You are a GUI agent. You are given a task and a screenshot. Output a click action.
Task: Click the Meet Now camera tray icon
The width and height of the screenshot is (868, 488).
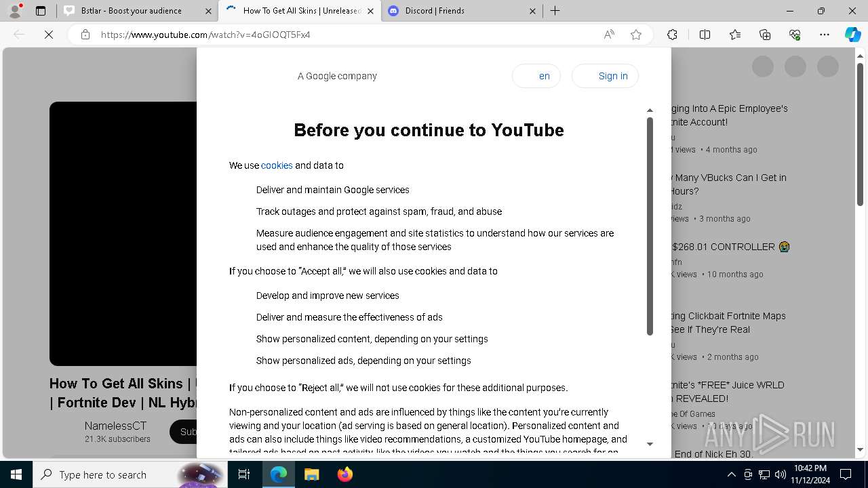748,474
